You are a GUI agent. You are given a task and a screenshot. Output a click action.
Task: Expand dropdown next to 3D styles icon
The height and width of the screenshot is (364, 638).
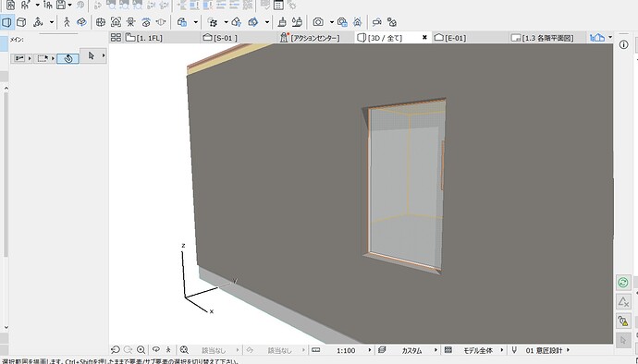226,22
